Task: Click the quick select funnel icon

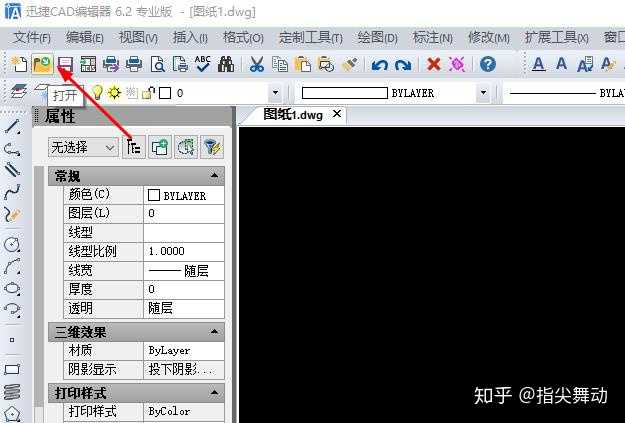Action: tap(212, 147)
